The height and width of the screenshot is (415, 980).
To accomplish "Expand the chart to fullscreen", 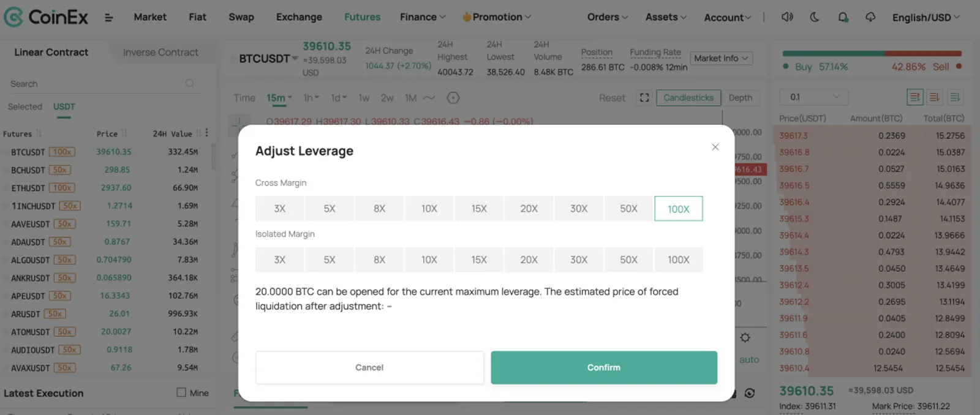I will tap(644, 97).
